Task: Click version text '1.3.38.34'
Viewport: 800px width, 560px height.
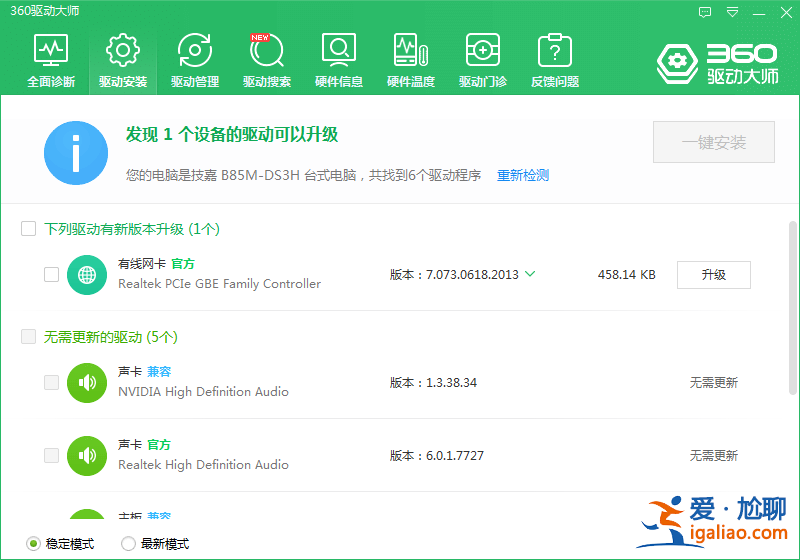Action: tap(451, 383)
